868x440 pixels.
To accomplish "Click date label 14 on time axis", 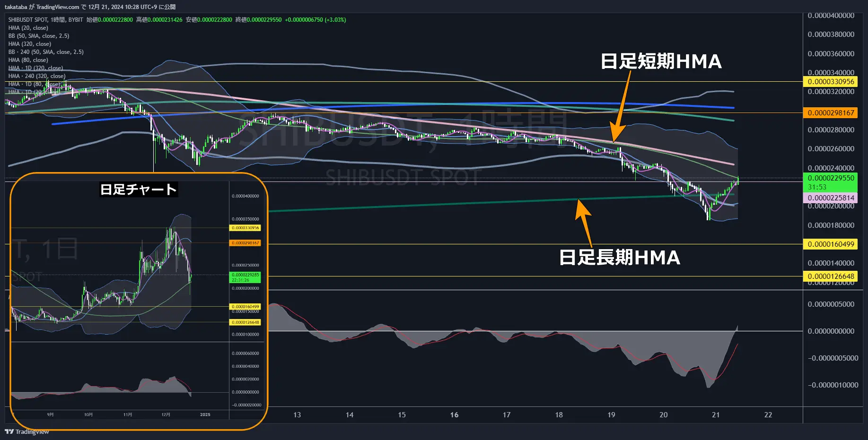I will pos(350,415).
